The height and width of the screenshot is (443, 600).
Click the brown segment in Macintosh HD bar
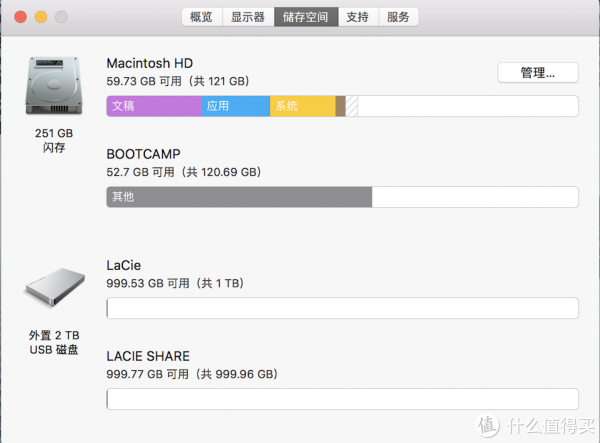point(341,106)
